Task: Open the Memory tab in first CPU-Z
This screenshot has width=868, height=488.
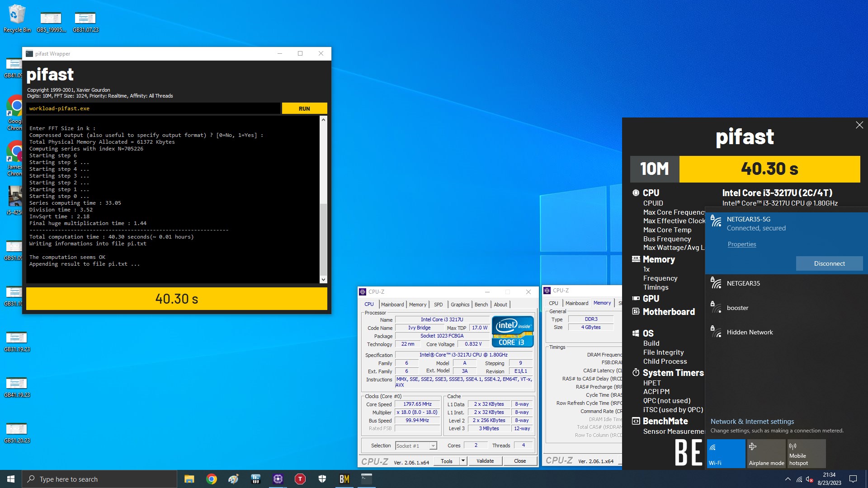Action: click(417, 305)
